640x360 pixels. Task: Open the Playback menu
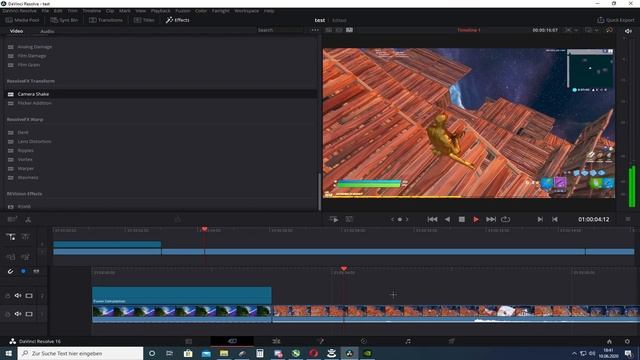coord(160,11)
